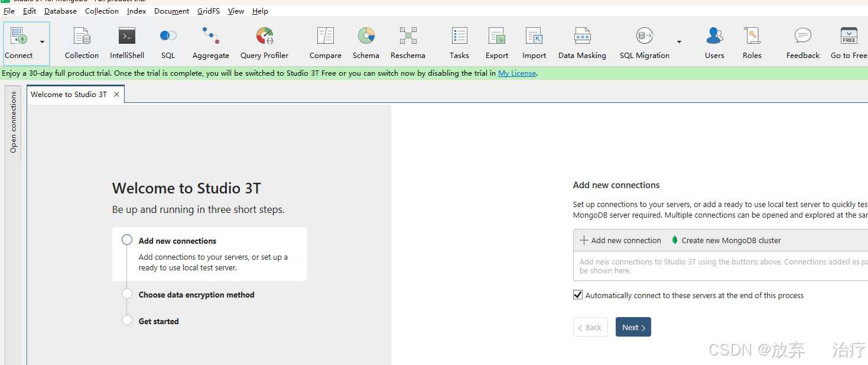
Task: Open the Tasks toolbar icon
Action: [459, 43]
